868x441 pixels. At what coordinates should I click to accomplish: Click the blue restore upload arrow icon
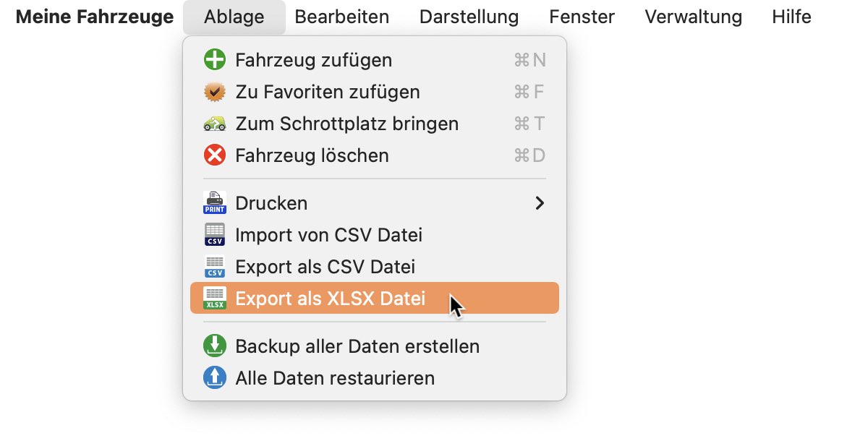tap(215, 378)
